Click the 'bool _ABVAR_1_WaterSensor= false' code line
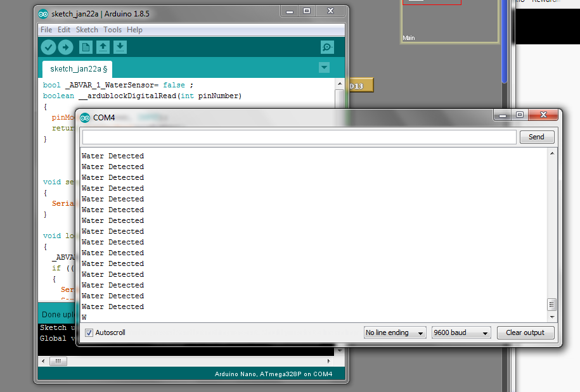Viewport: 580px width, 392px height. click(118, 85)
